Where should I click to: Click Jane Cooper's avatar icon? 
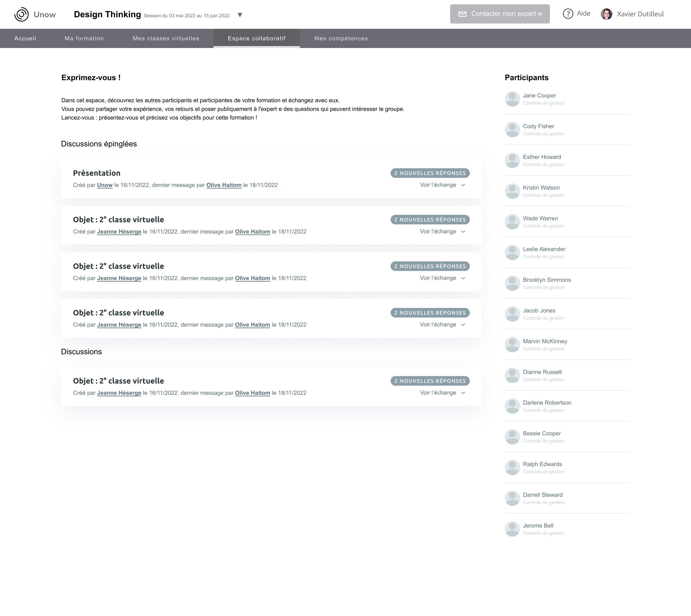click(x=512, y=99)
